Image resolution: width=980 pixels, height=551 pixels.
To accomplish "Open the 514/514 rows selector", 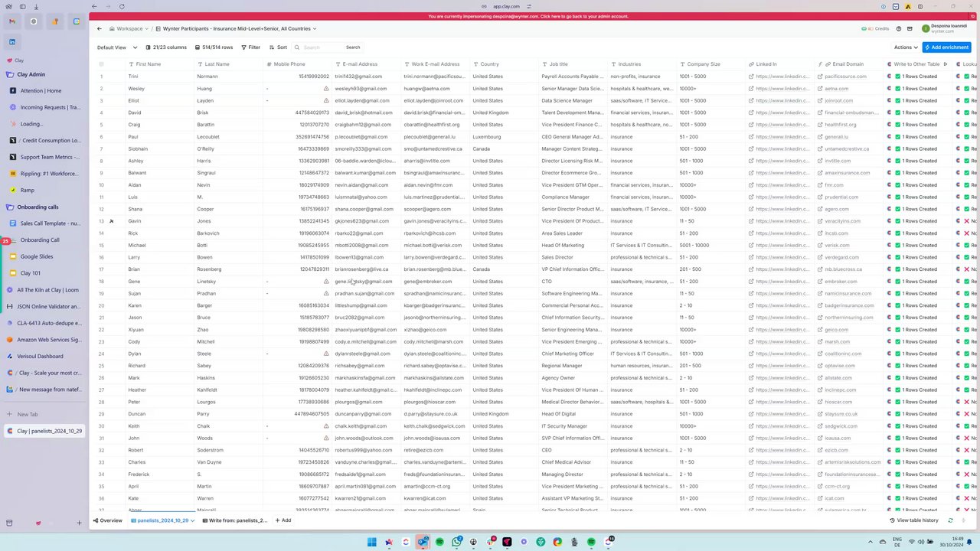I will [214, 47].
